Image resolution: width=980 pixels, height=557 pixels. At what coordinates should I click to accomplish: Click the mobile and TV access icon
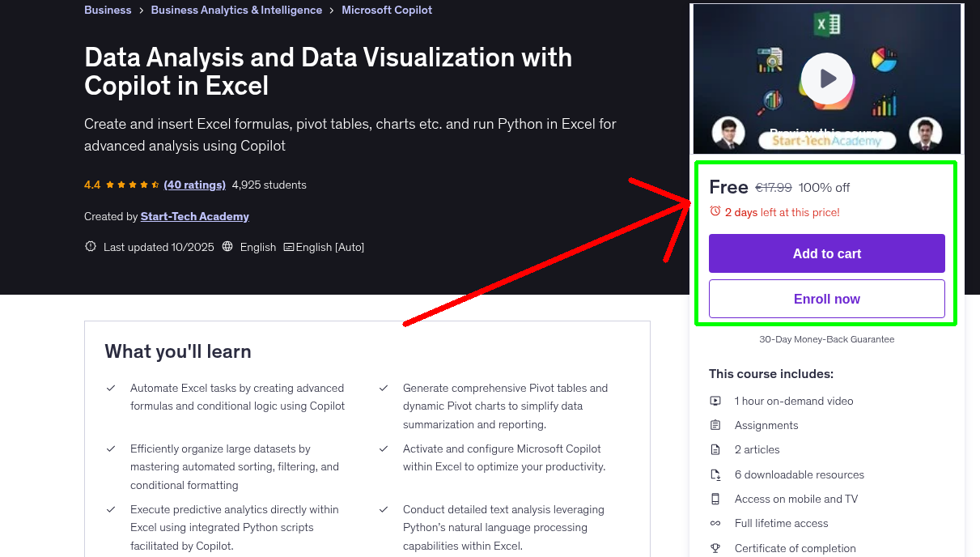point(715,499)
